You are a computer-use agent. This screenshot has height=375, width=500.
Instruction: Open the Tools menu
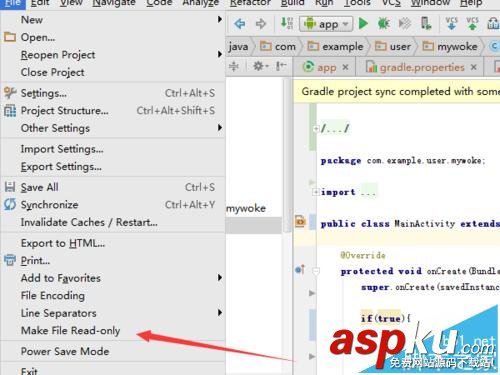pos(357,3)
